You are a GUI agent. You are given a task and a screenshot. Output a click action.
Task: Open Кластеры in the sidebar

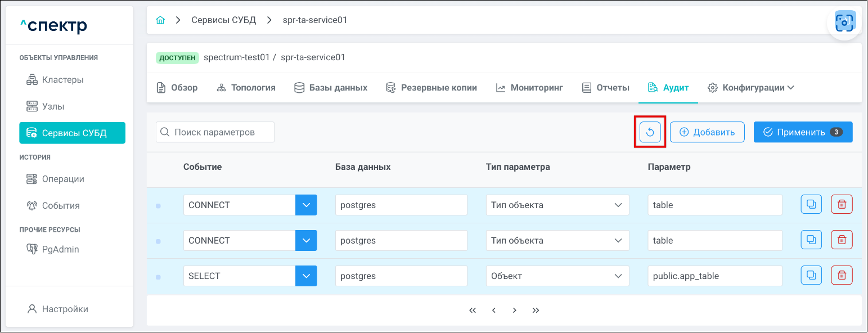coord(62,80)
